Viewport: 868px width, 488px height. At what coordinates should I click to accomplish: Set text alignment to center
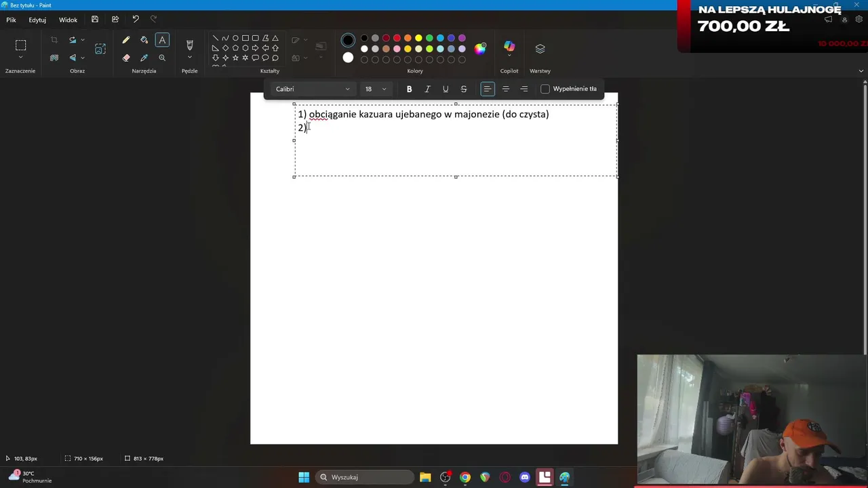click(x=506, y=89)
